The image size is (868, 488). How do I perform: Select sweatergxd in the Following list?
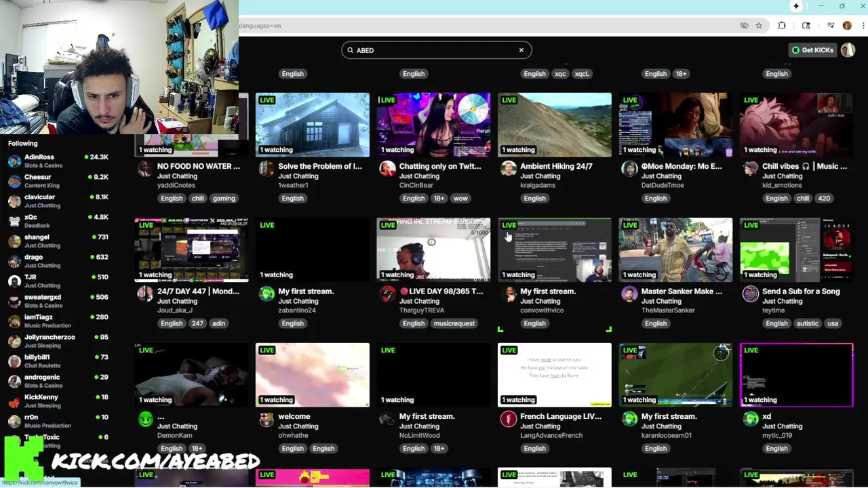pos(58,301)
